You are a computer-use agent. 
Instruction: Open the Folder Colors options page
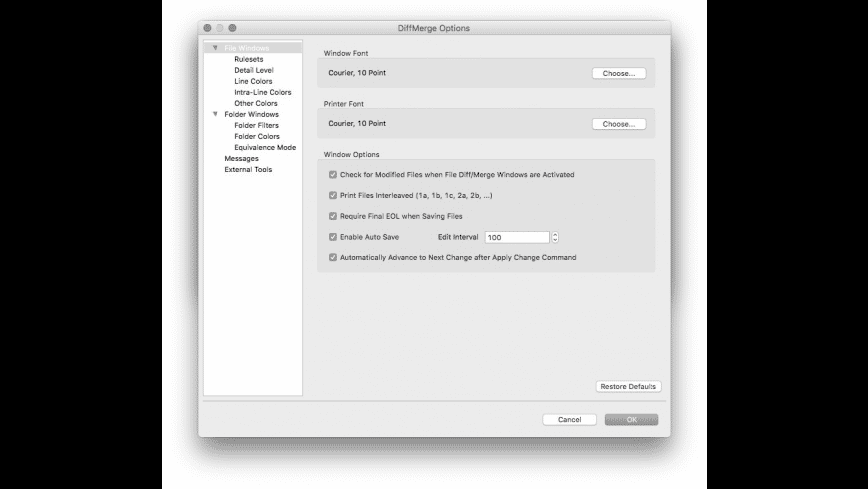[x=257, y=137]
